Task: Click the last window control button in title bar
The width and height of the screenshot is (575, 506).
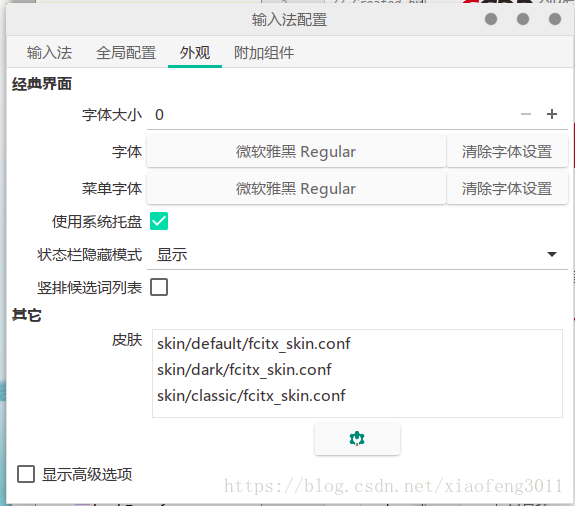Action: (554, 19)
